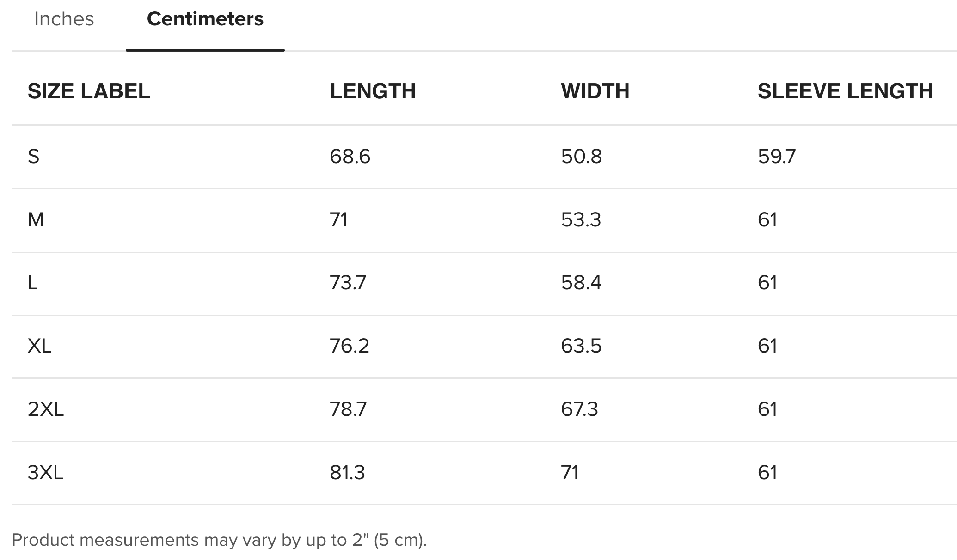Select the 2XL size row label
Image resolution: width=957 pixels, height=560 pixels.
coord(46,409)
